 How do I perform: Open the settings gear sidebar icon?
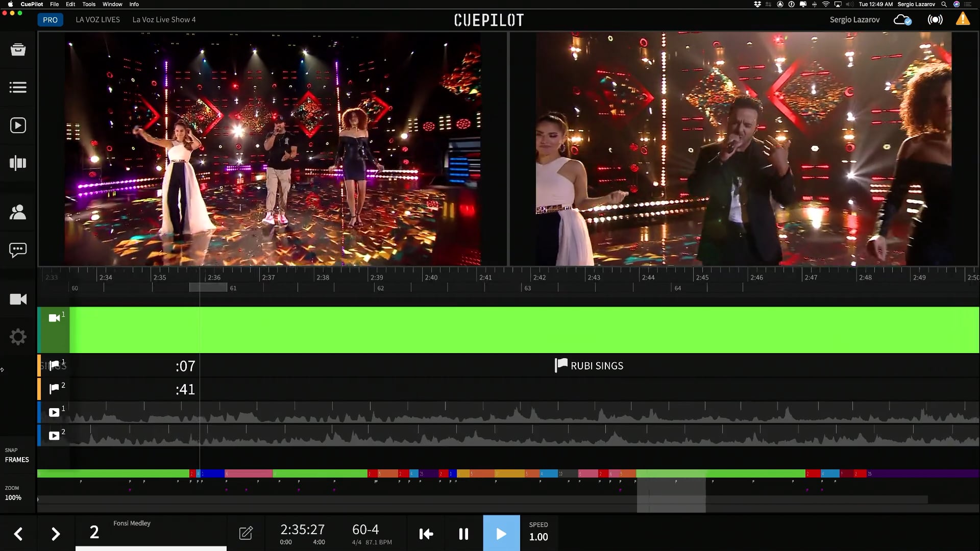tap(18, 337)
